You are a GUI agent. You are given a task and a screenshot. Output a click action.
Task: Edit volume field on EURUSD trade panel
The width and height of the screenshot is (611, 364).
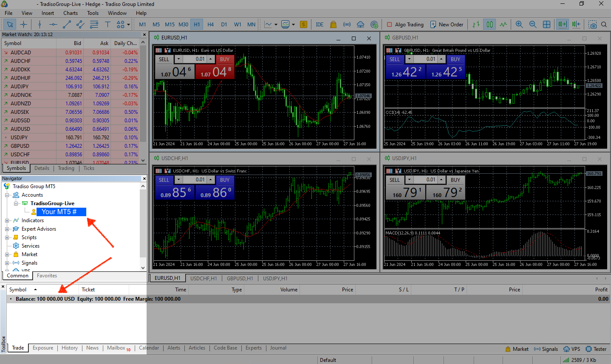[195, 59]
